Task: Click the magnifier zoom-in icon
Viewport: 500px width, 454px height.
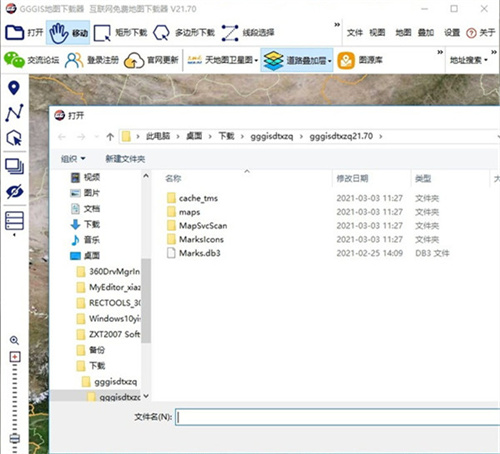Action: click(14, 340)
